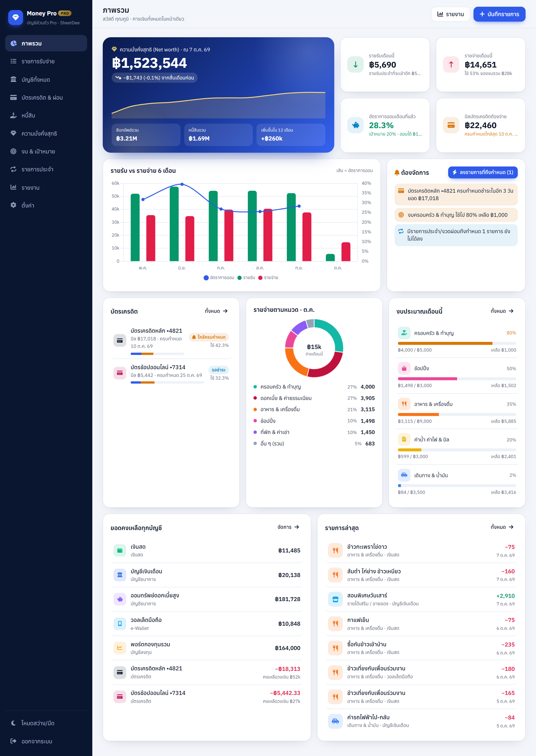
Task: Click the income down-arrow icon on รายรับเดือนนี้ card
Action: point(355,64)
